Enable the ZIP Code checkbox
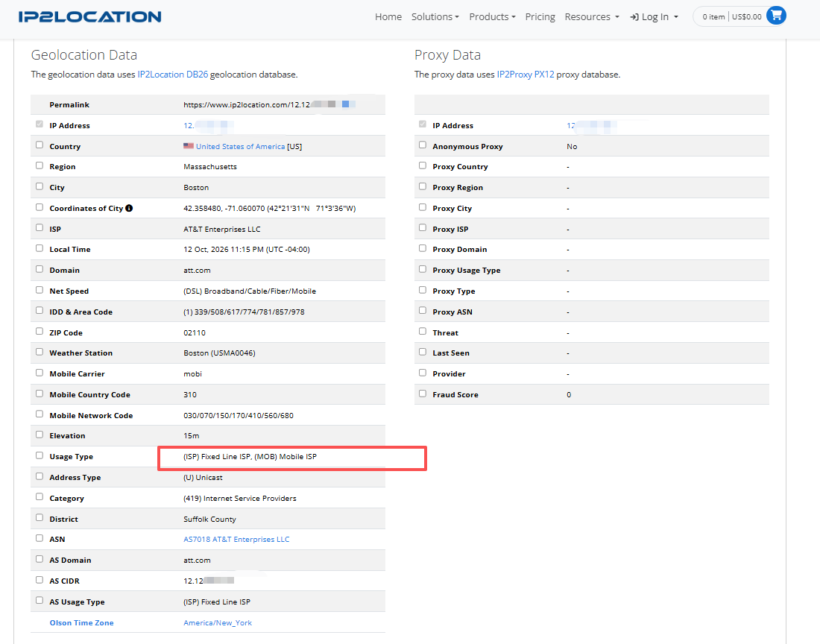Viewport: 820px width, 644px height. point(40,331)
